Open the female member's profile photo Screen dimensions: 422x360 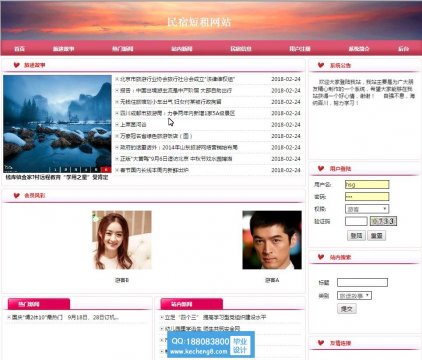122,240
